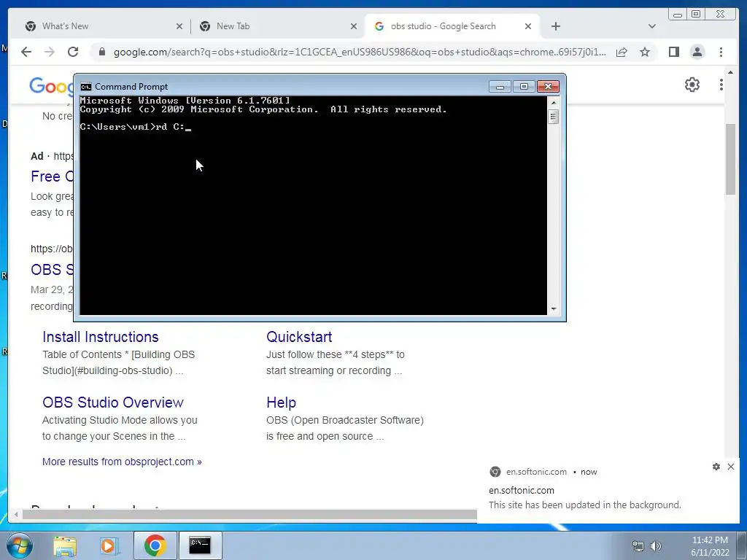
Task: Share this page icon in address bar
Action: click(622, 52)
